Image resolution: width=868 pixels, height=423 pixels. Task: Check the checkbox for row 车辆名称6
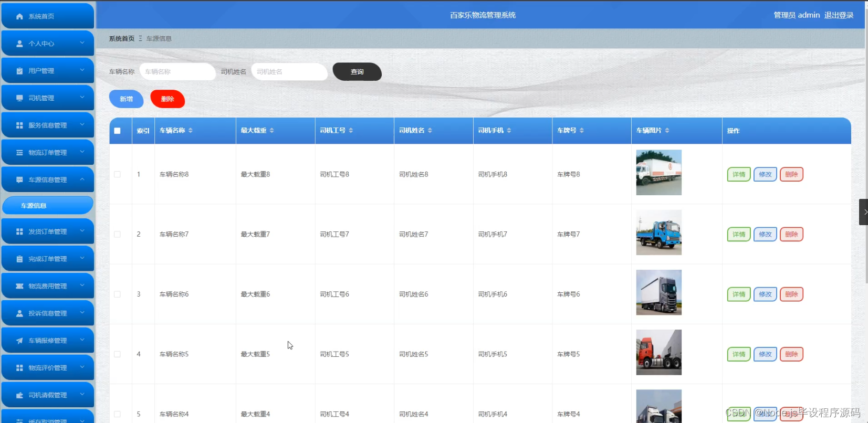tap(117, 294)
